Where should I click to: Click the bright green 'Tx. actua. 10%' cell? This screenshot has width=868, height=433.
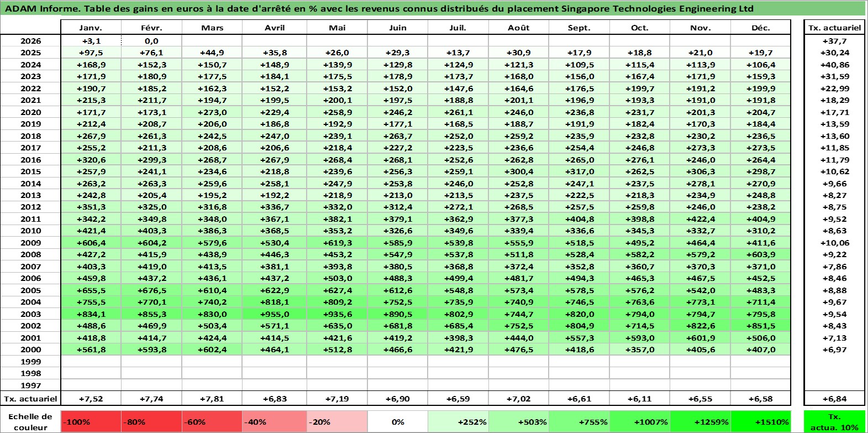[x=834, y=422]
